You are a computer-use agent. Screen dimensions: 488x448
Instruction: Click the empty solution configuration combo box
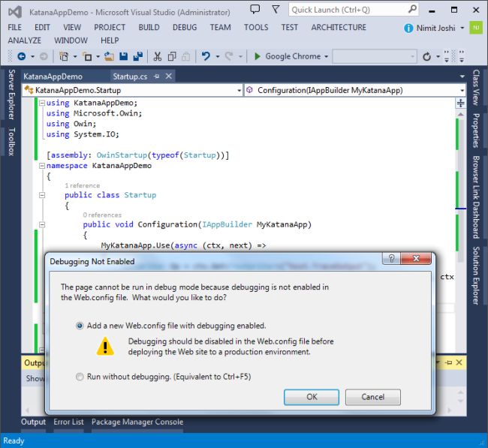pos(375,56)
